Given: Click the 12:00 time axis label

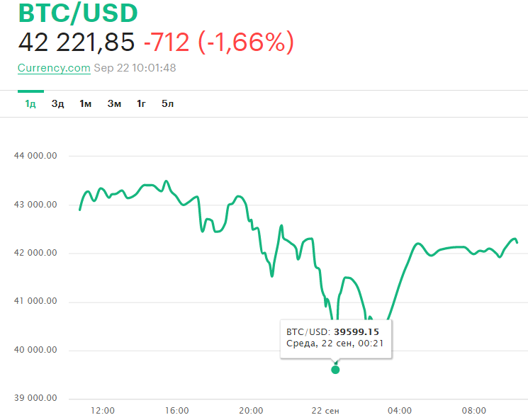Looking at the screenshot, I should pos(103,410).
